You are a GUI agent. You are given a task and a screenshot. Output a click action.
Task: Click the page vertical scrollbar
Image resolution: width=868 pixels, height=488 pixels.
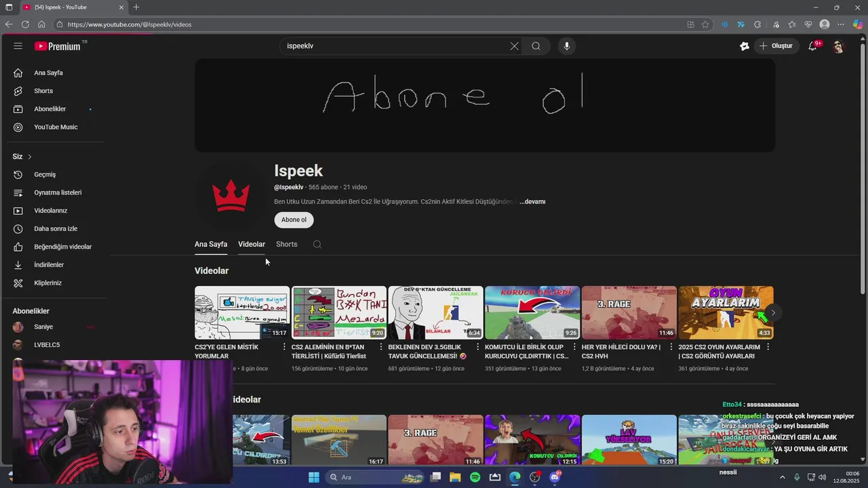click(863, 169)
